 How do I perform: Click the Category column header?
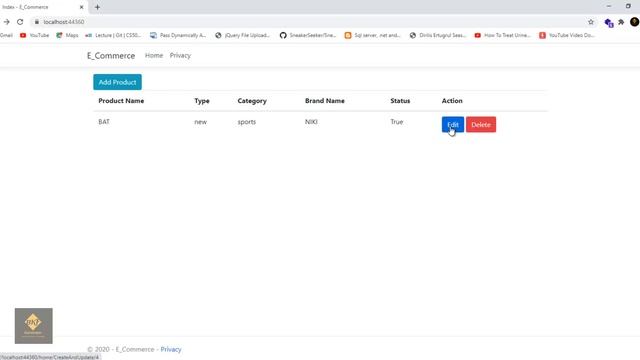click(252, 101)
